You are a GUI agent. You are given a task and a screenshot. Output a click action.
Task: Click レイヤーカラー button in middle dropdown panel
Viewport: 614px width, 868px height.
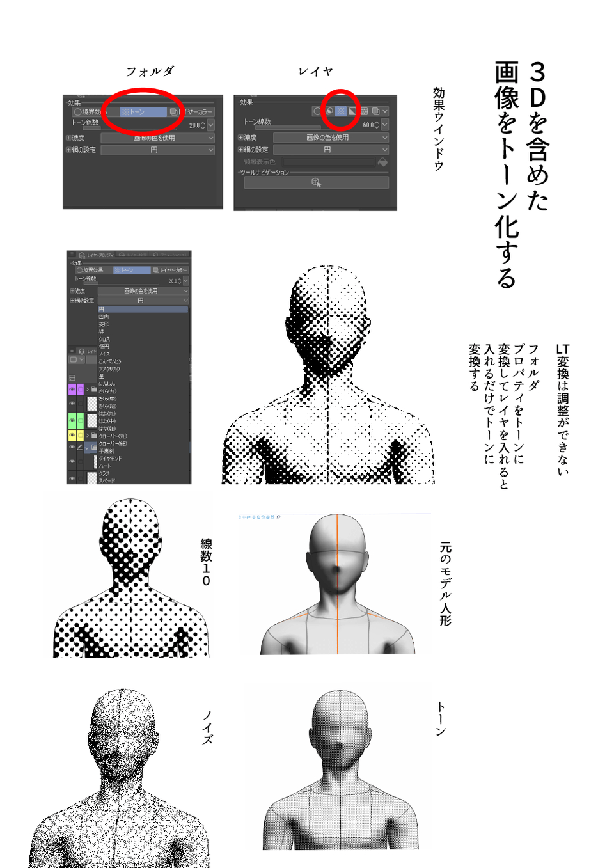click(170, 270)
